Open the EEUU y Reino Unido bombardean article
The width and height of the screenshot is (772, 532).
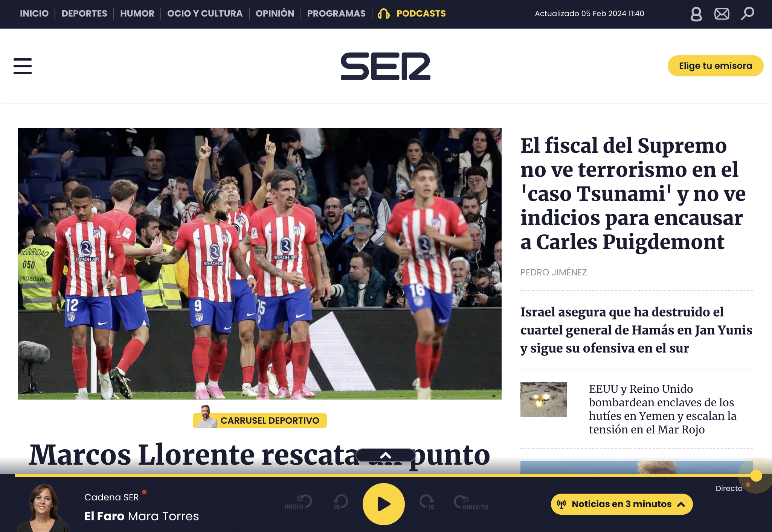(x=663, y=409)
